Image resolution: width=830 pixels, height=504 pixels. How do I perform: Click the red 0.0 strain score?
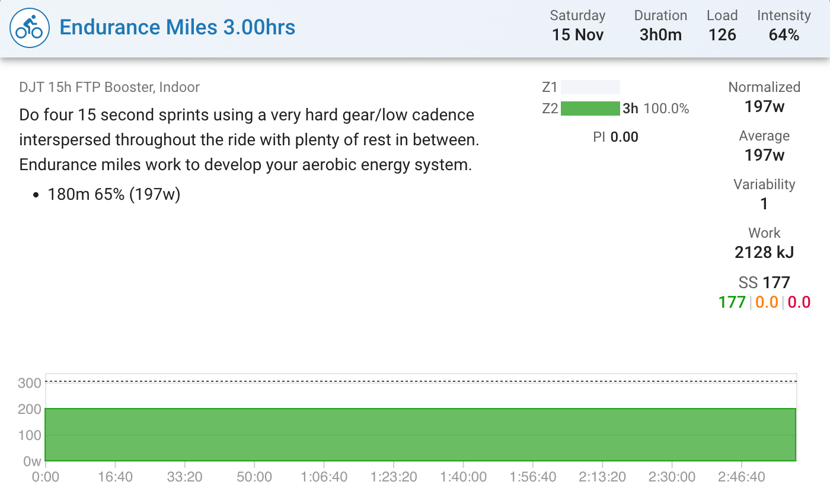(799, 302)
